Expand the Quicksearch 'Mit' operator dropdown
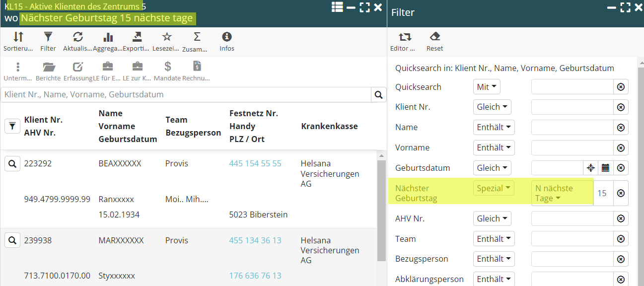Screen dimensions: 644x286 [487, 87]
